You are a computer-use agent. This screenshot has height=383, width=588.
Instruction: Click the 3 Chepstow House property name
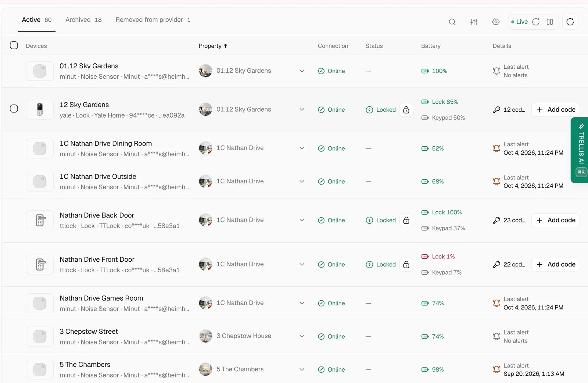coord(244,336)
